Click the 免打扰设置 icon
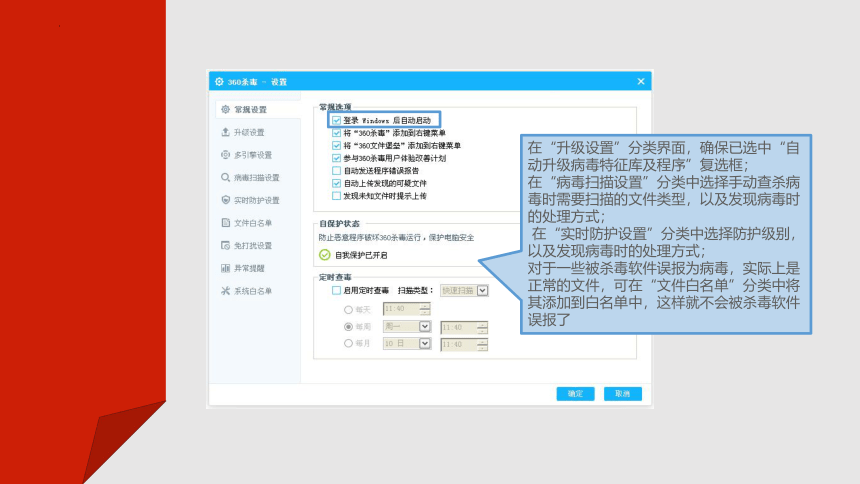This screenshot has width=860, height=484. (x=225, y=245)
